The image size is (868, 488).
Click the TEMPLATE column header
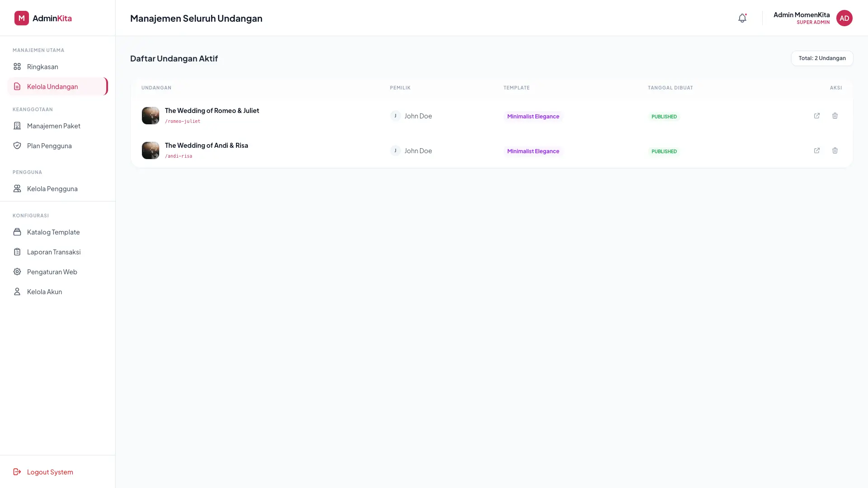tap(517, 88)
